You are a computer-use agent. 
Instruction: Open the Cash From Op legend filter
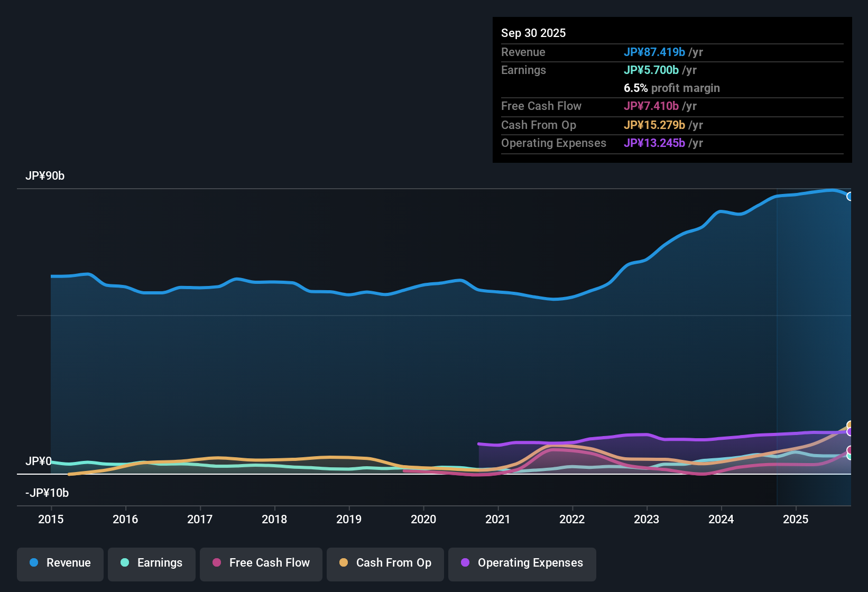point(385,563)
